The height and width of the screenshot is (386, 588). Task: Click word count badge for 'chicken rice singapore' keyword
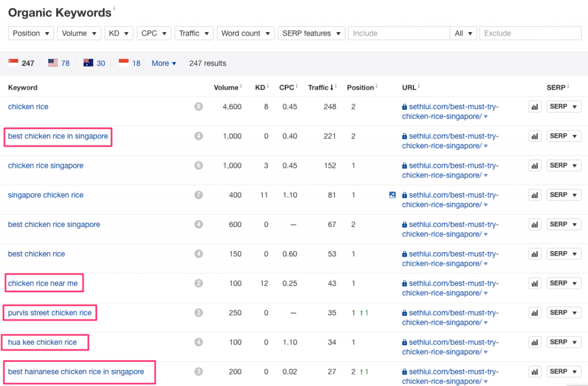point(198,165)
